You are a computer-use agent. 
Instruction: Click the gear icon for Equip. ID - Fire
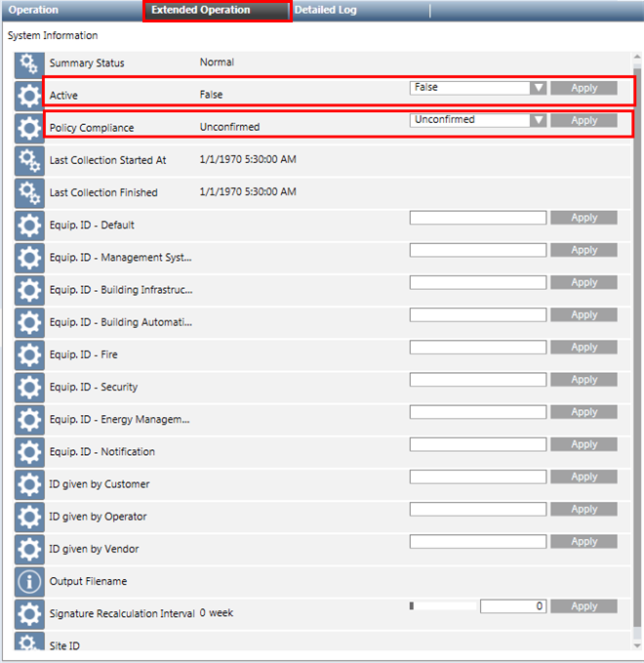coord(30,354)
